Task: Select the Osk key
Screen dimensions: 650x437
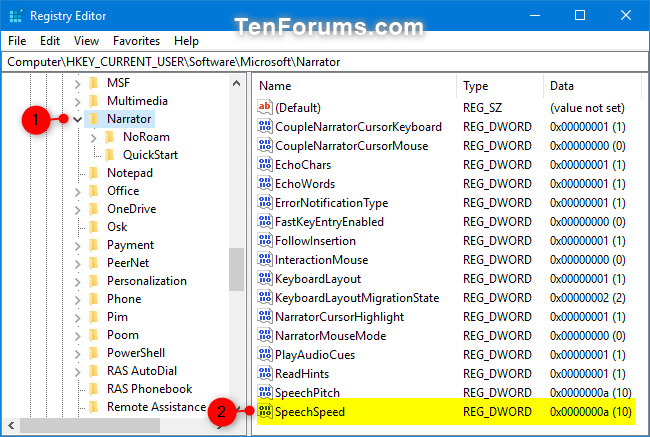Action: click(117, 227)
